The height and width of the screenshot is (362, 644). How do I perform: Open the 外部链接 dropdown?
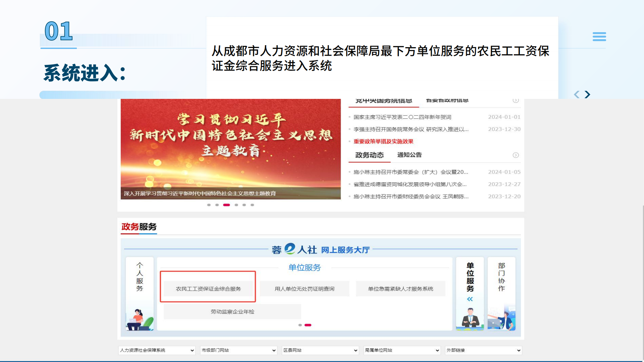tap(483, 350)
